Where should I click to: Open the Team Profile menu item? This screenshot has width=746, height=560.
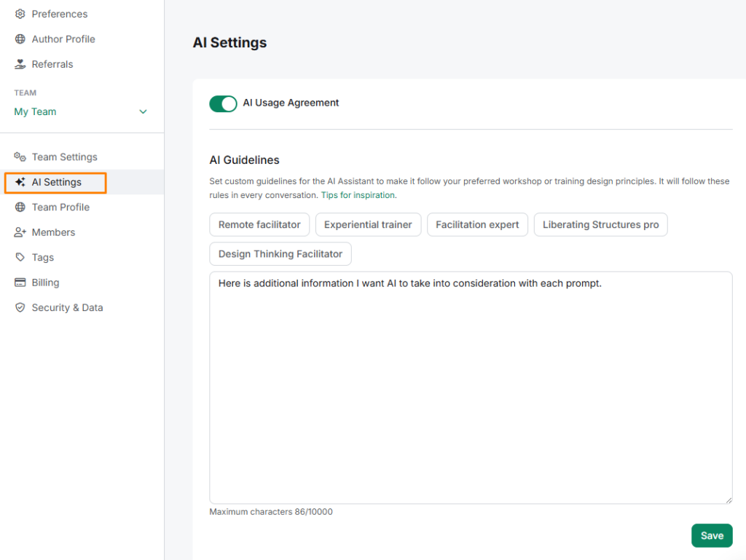pyautogui.click(x=60, y=208)
